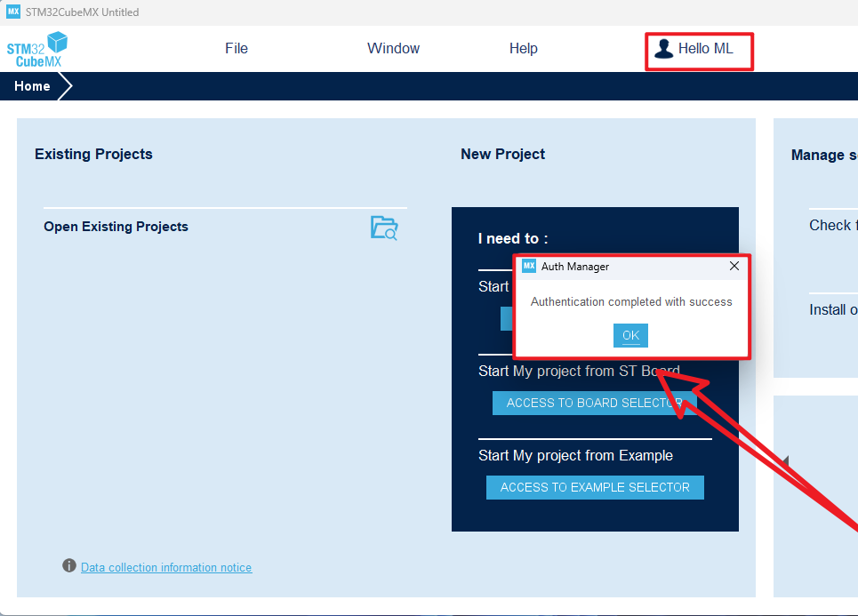Image resolution: width=858 pixels, height=616 pixels.
Task: Close the Auth Manager dialog
Action: pos(734,266)
